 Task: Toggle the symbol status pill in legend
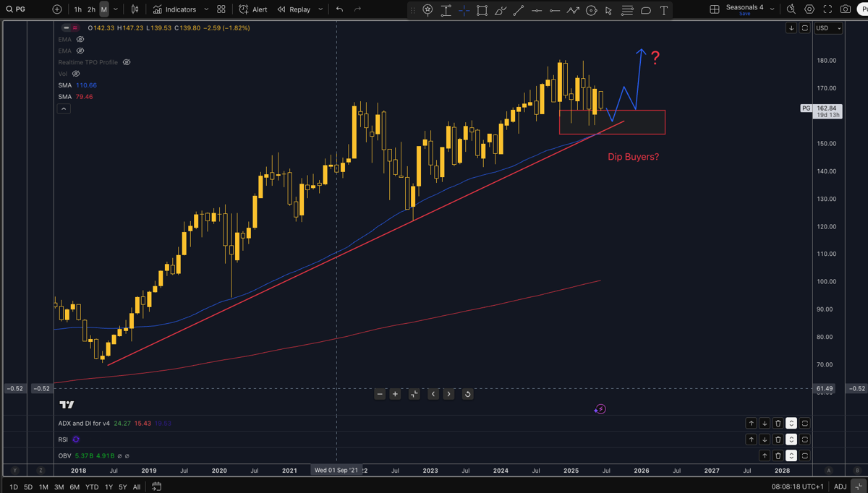[70, 27]
